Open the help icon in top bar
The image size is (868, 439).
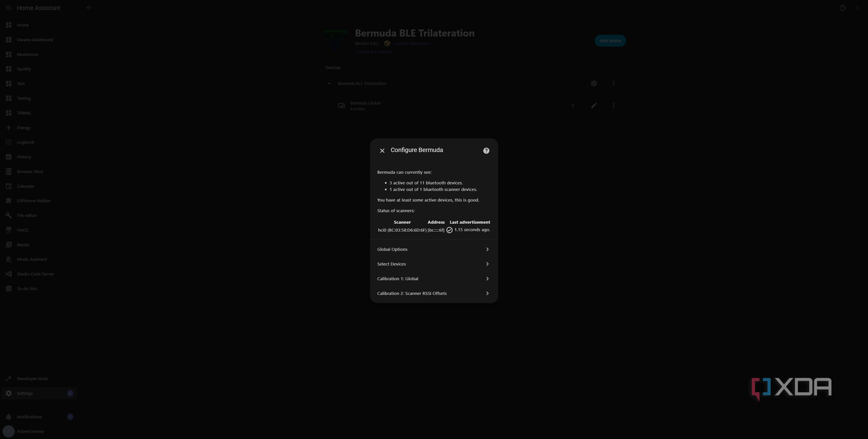843,8
